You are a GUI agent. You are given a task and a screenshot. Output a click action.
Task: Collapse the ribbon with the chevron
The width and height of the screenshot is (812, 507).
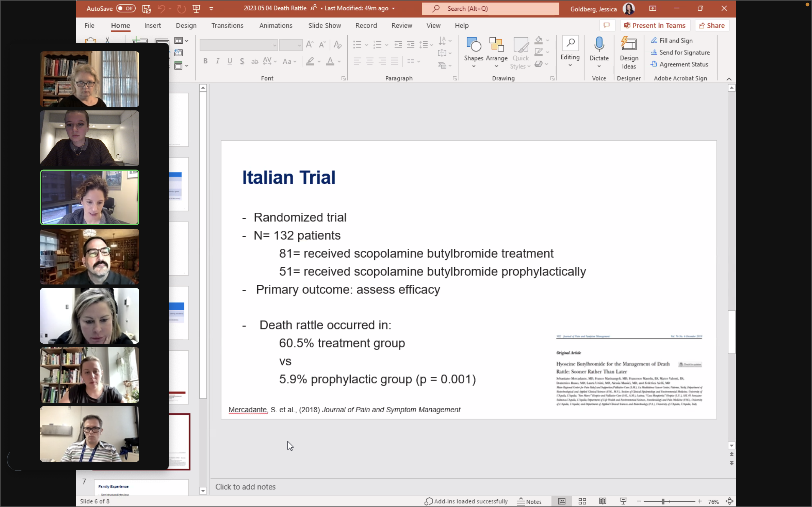[x=729, y=79]
